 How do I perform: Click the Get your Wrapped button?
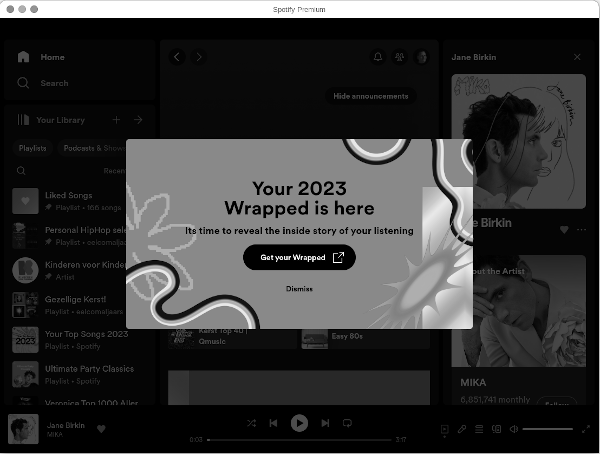pos(299,257)
